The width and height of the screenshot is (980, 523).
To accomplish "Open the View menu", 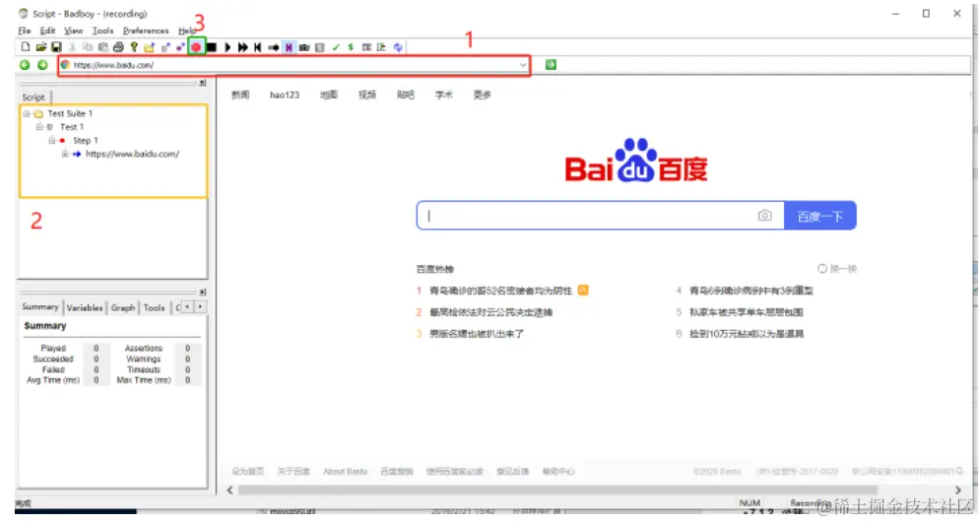I will (x=73, y=31).
